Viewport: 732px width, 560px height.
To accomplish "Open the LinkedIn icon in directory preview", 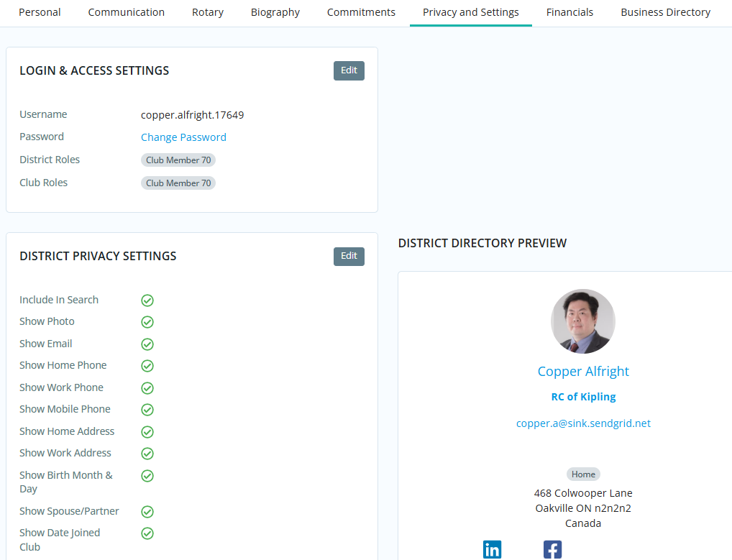I will click(492, 549).
